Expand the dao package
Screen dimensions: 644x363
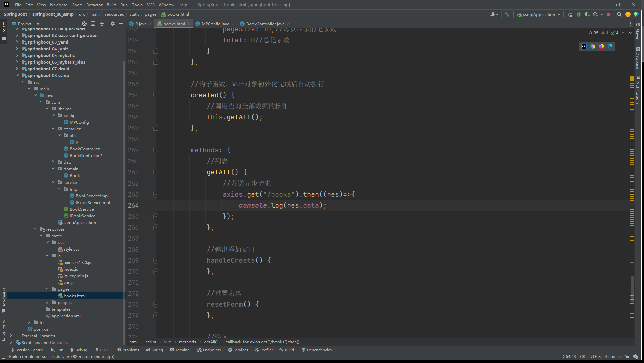[x=53, y=162]
